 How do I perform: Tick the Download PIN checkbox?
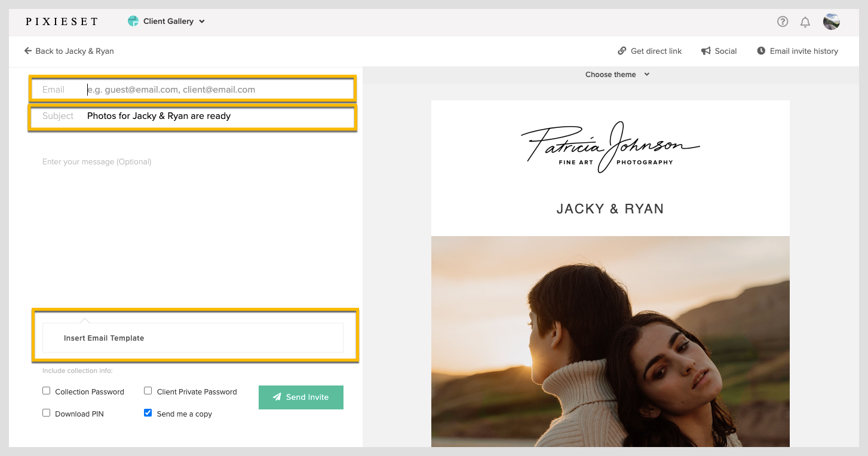pyautogui.click(x=46, y=412)
